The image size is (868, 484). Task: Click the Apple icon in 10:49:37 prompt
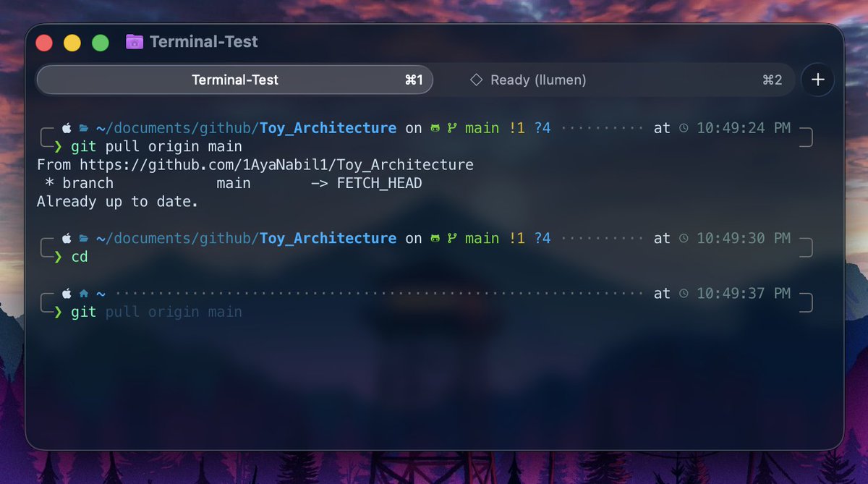[67, 293]
